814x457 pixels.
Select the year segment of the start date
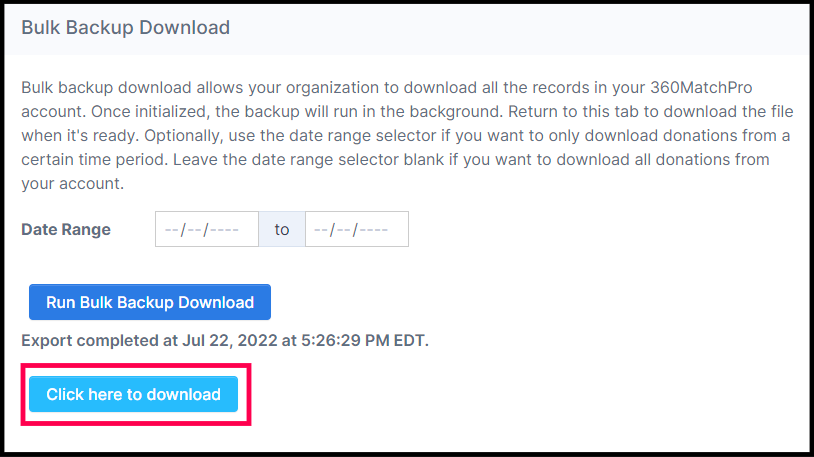click(x=224, y=230)
